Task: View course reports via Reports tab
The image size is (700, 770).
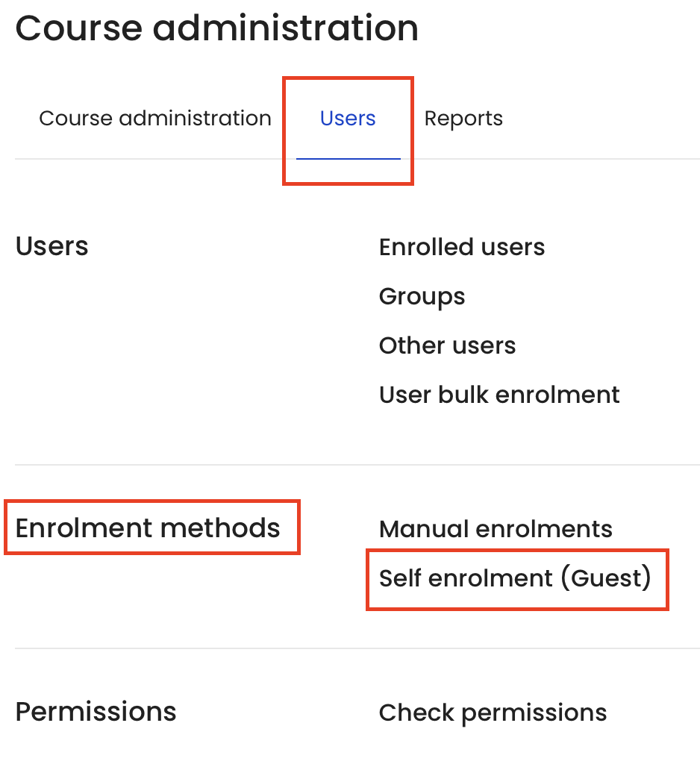Action: coord(463,119)
